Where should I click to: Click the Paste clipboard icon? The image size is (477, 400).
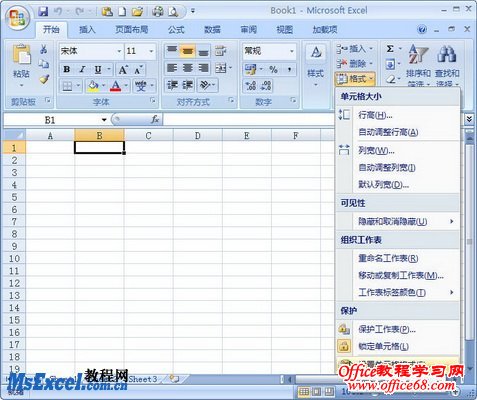point(21,55)
